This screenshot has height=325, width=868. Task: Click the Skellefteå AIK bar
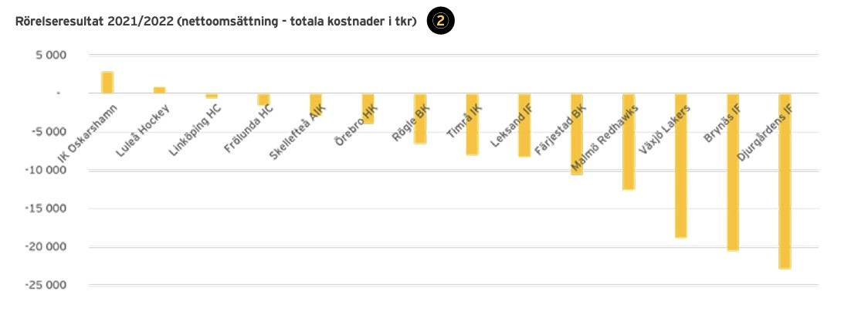click(316, 103)
